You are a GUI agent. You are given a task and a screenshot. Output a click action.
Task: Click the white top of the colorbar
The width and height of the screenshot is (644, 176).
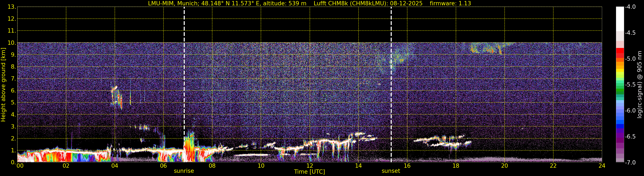[620, 19]
